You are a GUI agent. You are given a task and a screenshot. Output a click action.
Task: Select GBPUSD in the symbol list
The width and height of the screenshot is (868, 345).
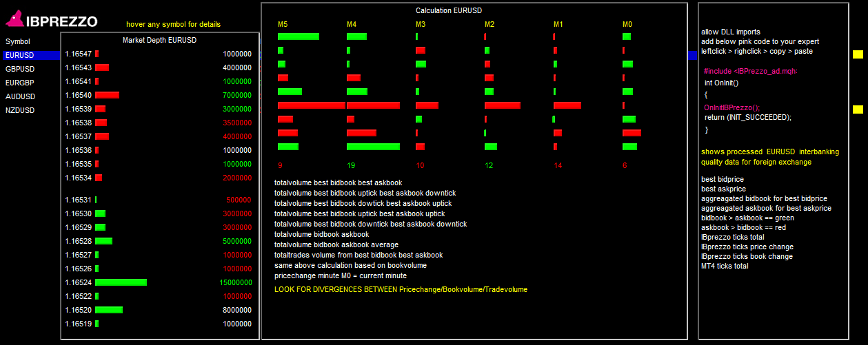tap(20, 69)
